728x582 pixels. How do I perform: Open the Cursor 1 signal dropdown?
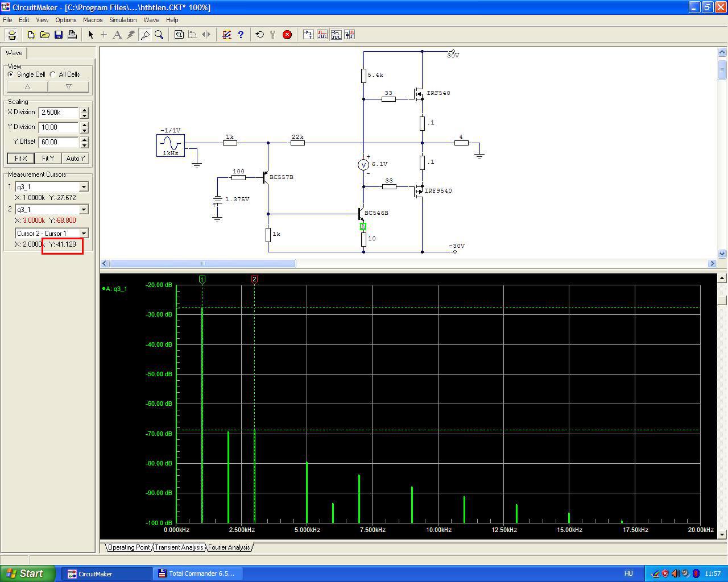point(84,187)
